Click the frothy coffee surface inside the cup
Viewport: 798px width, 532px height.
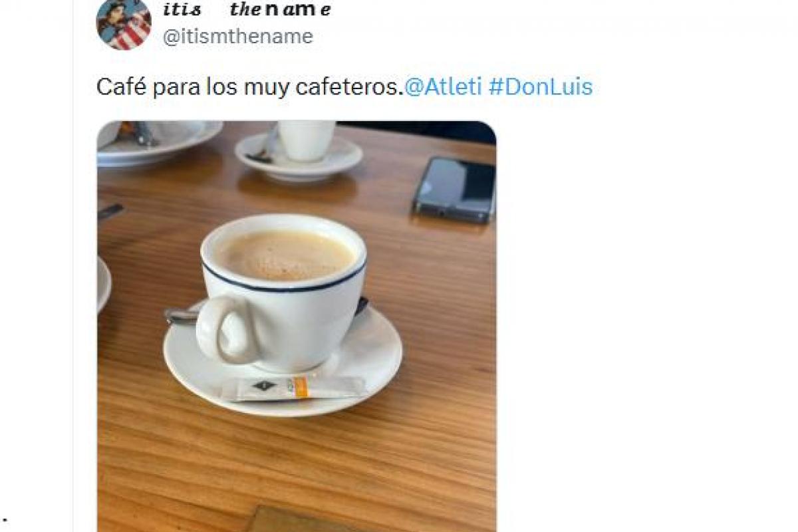285,255
